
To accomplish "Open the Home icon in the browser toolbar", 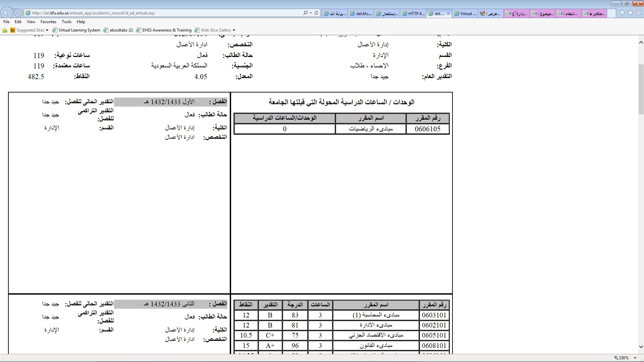I will tap(622, 13).
